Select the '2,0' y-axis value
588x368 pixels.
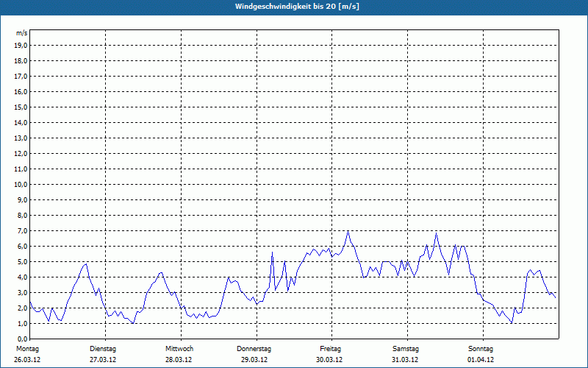tap(22, 308)
